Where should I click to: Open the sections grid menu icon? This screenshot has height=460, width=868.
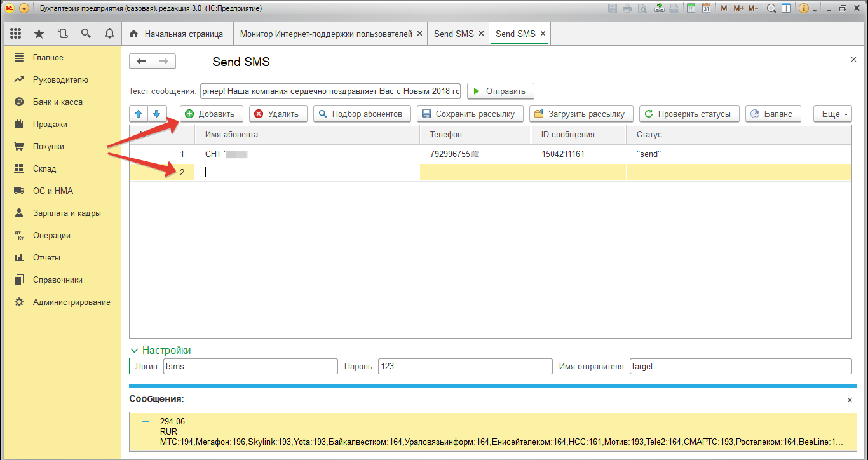click(x=16, y=34)
